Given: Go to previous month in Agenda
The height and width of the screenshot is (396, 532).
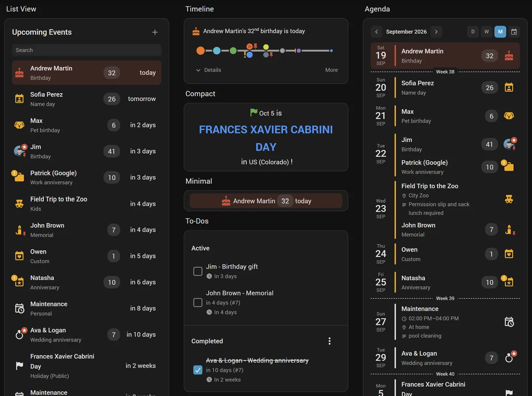Looking at the screenshot, I should coord(376,32).
